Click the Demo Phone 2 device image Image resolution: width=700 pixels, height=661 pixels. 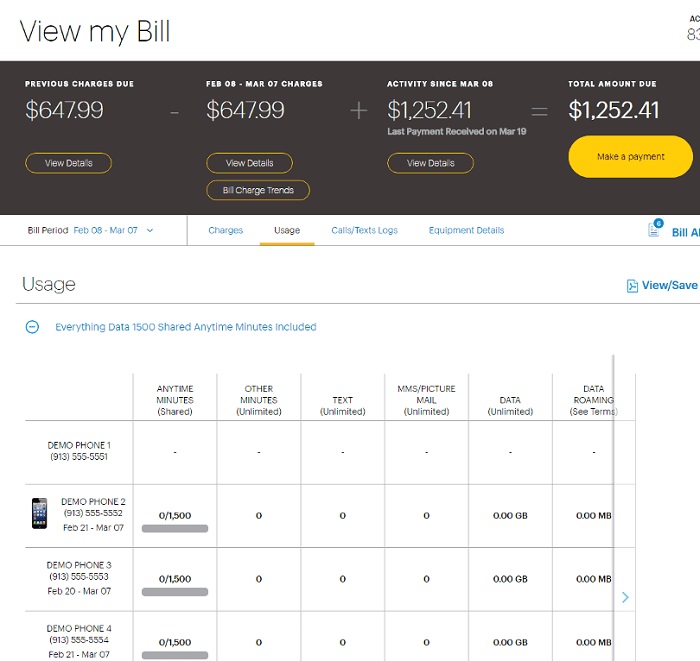(39, 513)
